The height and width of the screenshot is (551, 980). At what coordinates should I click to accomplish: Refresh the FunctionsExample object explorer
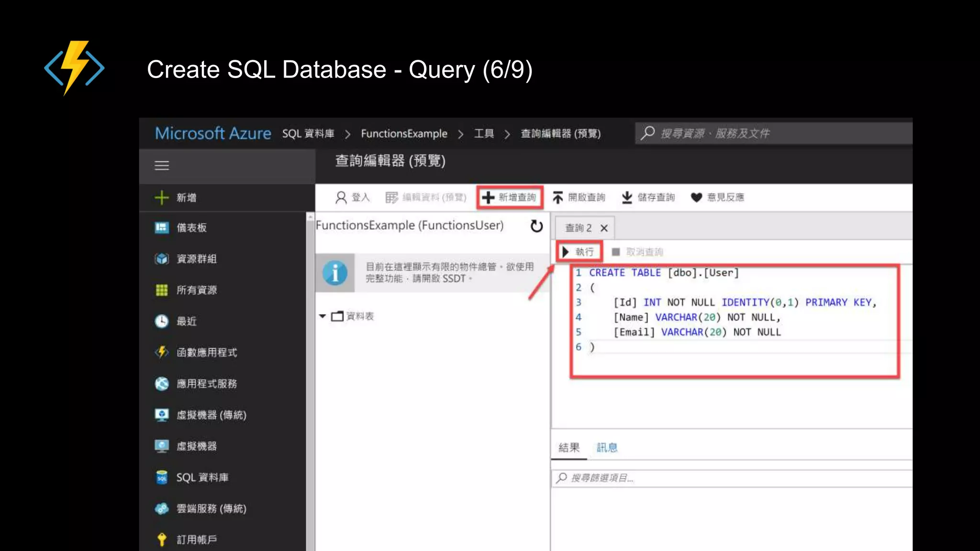(x=537, y=226)
